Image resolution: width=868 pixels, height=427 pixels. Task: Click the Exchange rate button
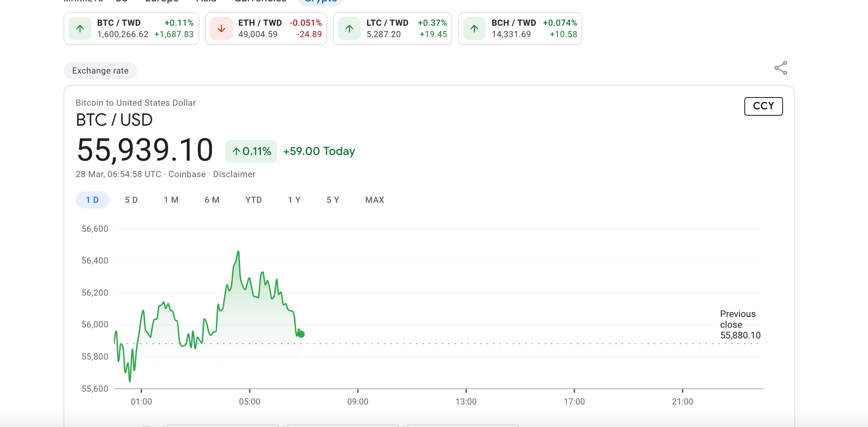(100, 70)
